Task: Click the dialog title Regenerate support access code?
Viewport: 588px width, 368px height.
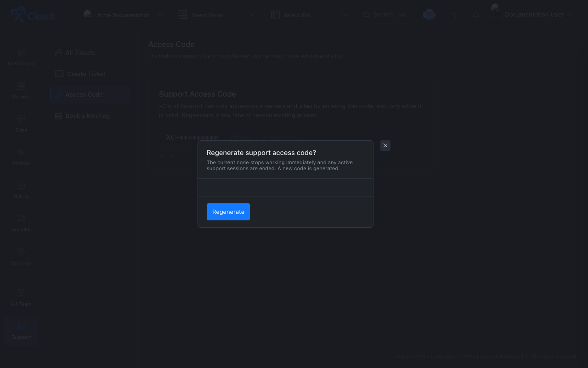Action: pyautogui.click(x=261, y=153)
